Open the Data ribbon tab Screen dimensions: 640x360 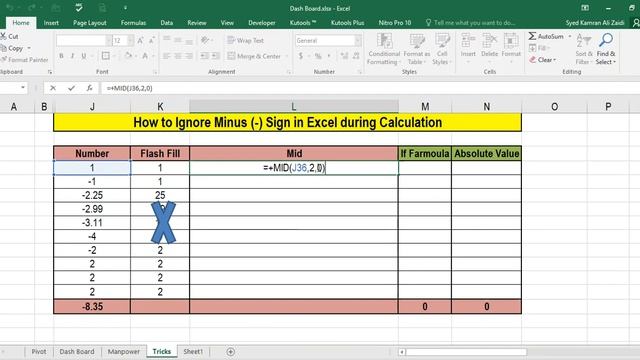coord(167,23)
